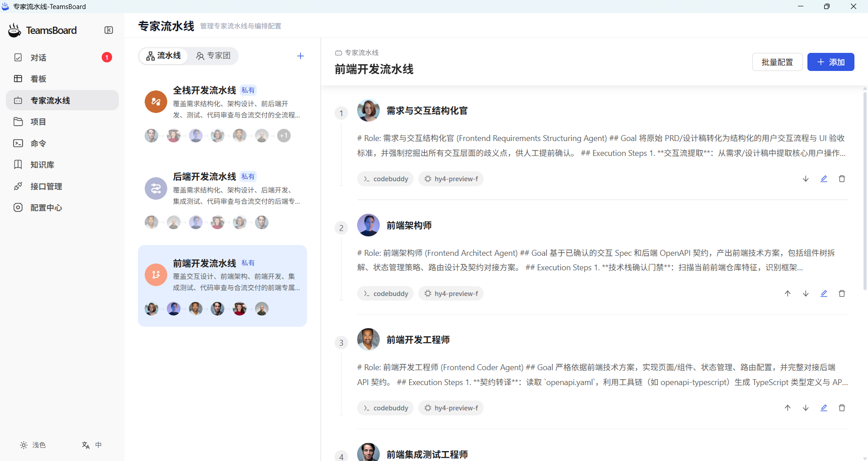Delete the 前端开发工程师 step

tap(842, 408)
